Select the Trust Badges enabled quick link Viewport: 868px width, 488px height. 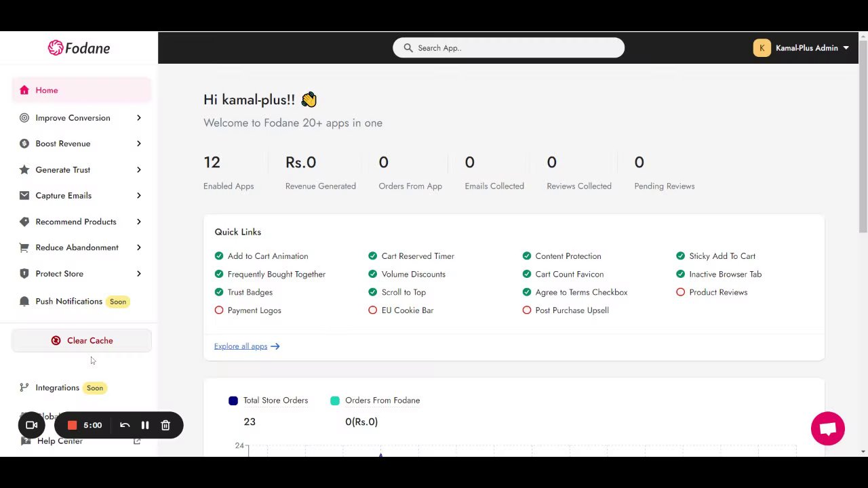point(243,292)
